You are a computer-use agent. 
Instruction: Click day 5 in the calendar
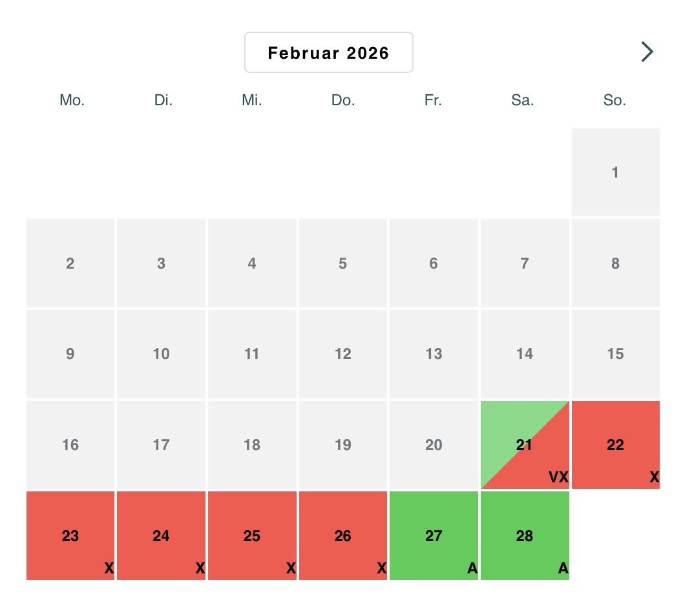tap(342, 263)
